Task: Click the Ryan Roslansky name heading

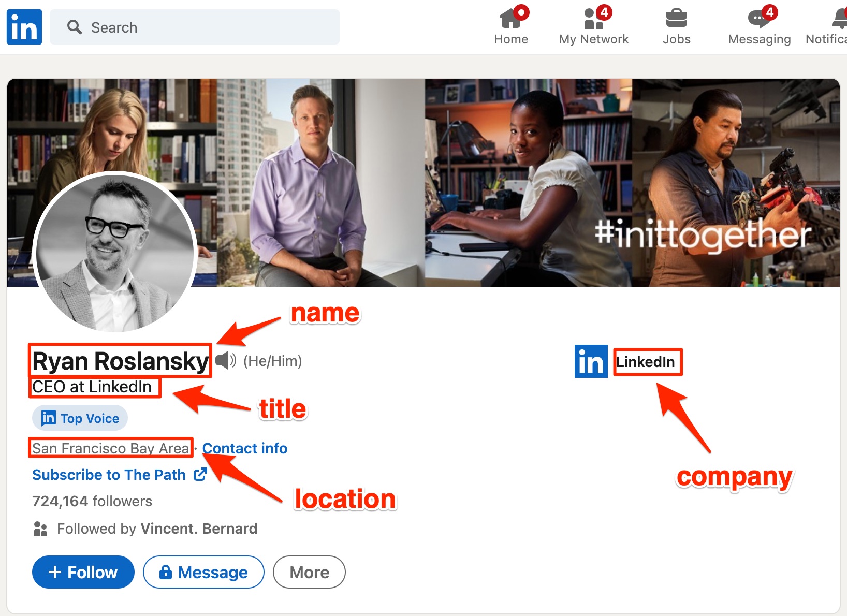Action: [x=120, y=361]
